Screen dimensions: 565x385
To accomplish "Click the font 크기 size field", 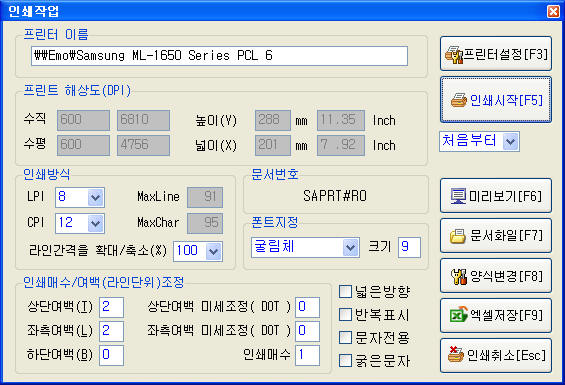I will coord(409,248).
